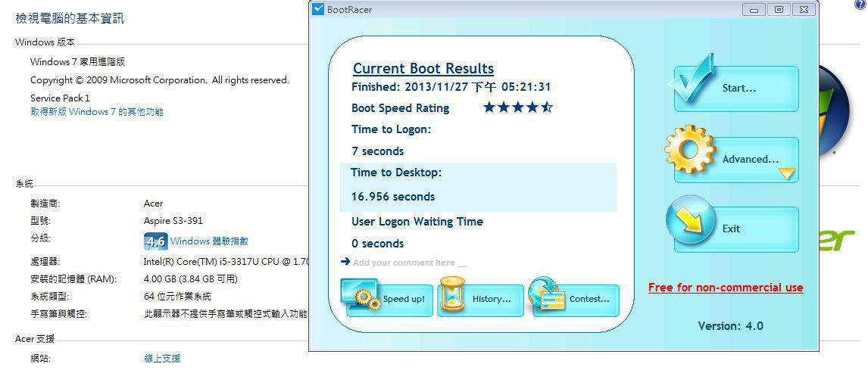868x370 pixels.
Task: Click the Version: 4.0 text
Action: pos(731,326)
